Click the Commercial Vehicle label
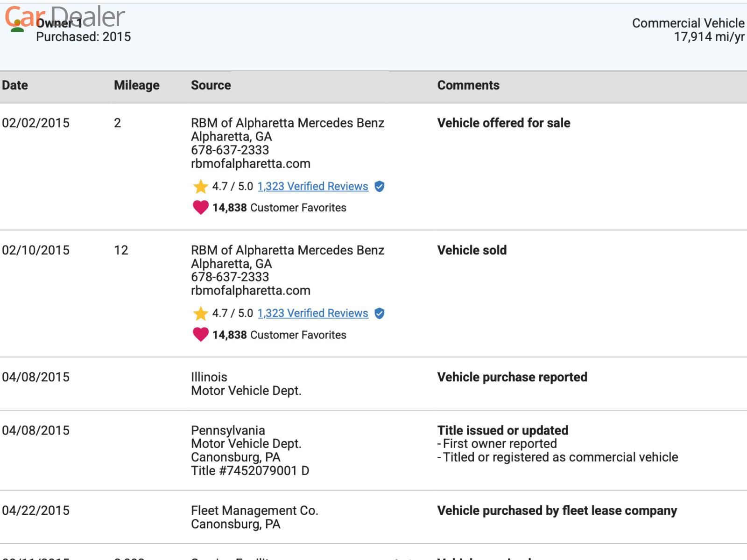 coord(688,23)
